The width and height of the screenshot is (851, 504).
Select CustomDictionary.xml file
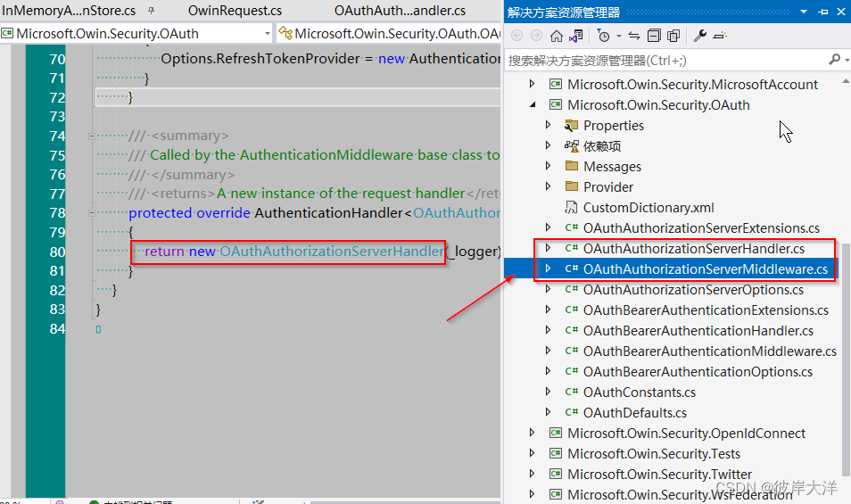click(x=649, y=208)
